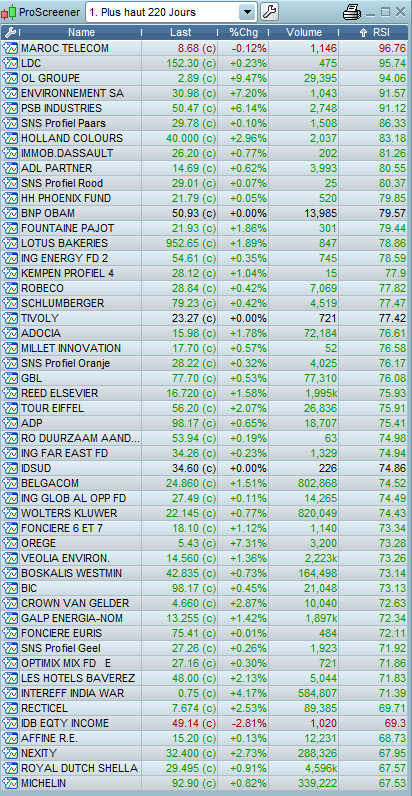Open chart icon for LOTUS BAKERIES

click(x=10, y=243)
